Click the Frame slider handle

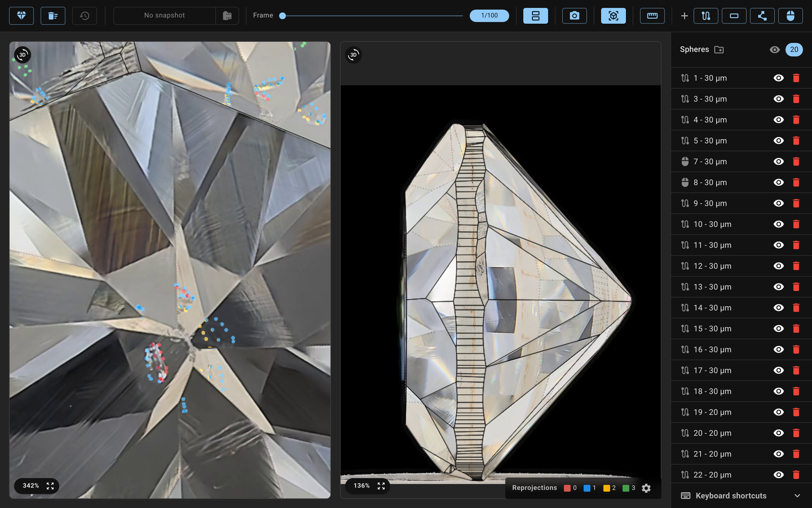pyautogui.click(x=283, y=16)
